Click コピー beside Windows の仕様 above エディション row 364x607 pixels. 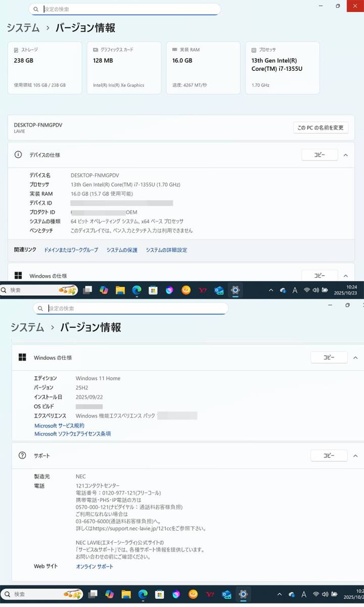(329, 357)
